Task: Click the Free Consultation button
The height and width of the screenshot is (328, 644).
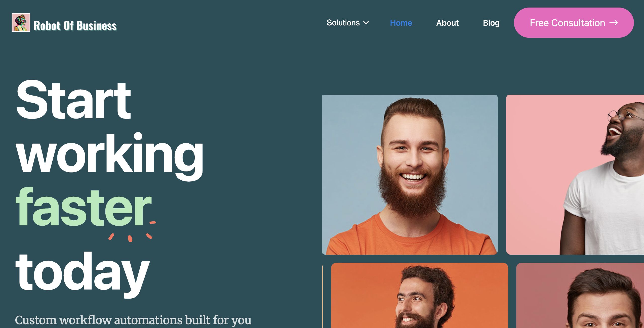Action: (574, 23)
